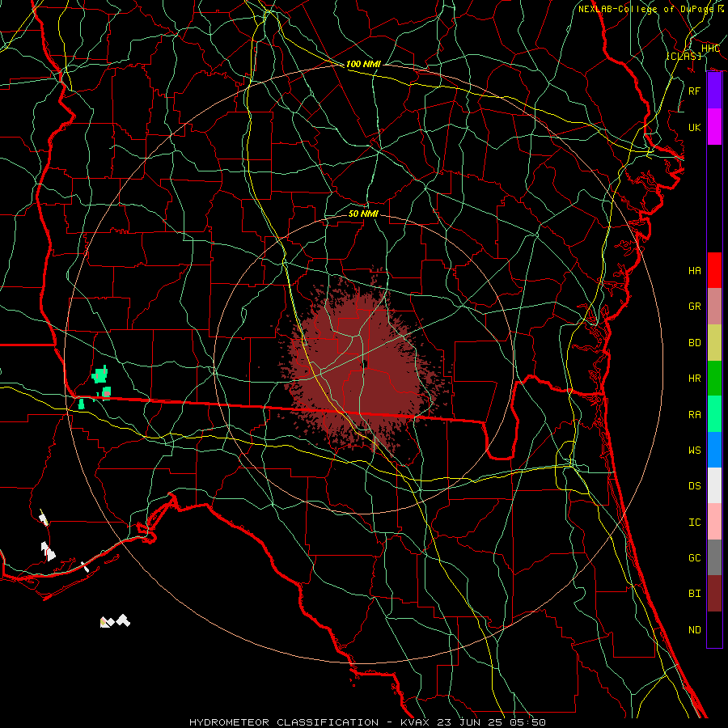Click the brown biological echo blob near radar center

[x=363, y=366]
